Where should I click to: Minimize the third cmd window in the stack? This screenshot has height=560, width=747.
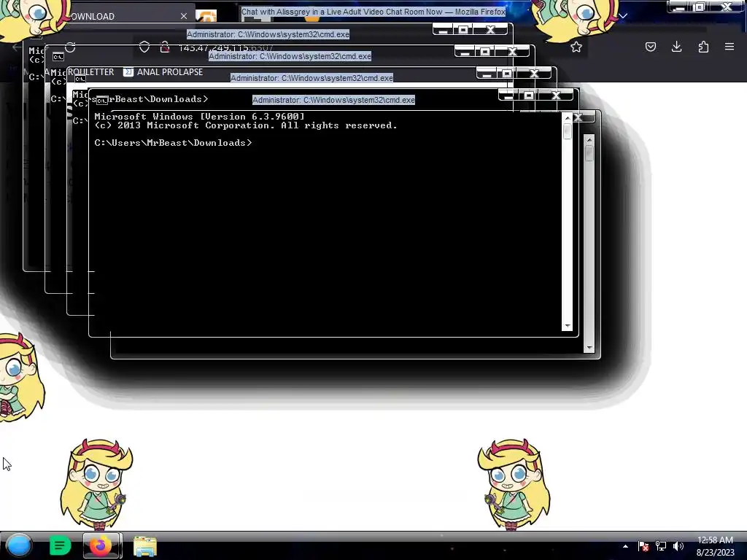coord(465,52)
